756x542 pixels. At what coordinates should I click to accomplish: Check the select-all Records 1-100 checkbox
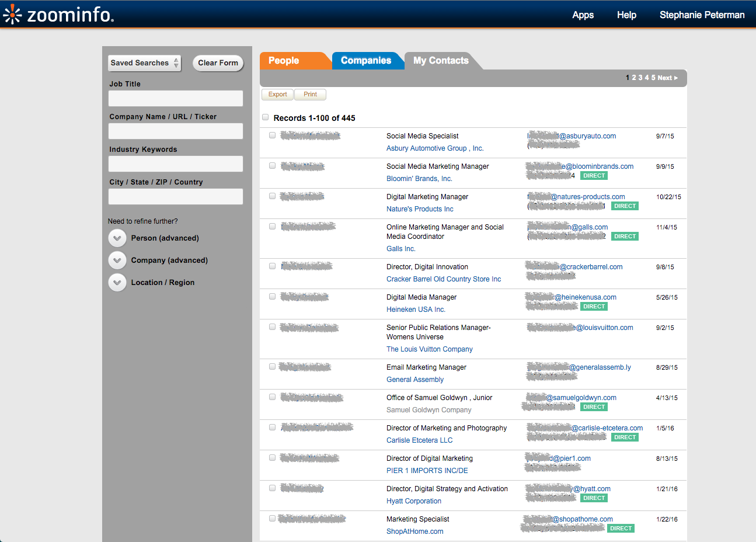pos(266,117)
